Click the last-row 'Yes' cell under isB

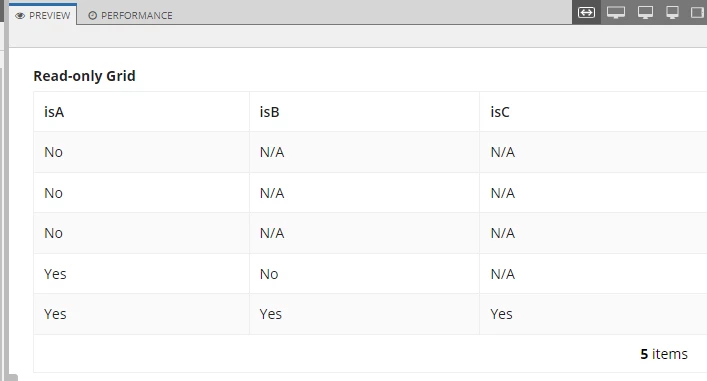pos(364,314)
